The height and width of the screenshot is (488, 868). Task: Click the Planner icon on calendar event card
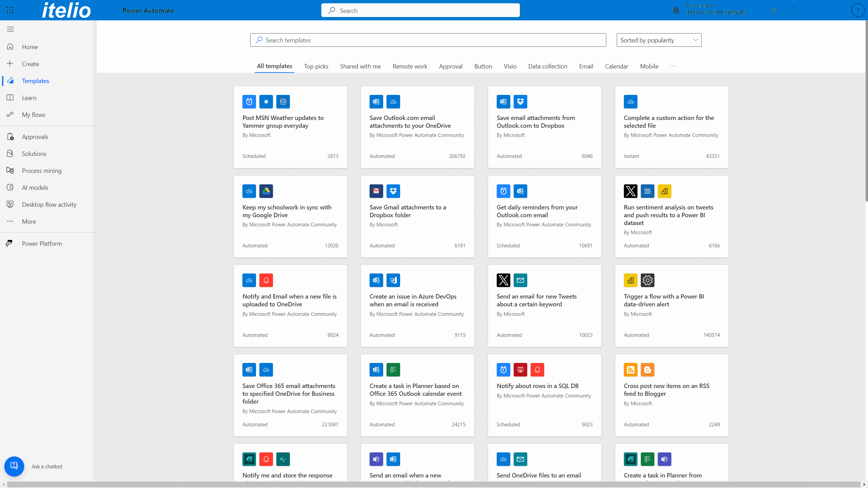click(393, 370)
